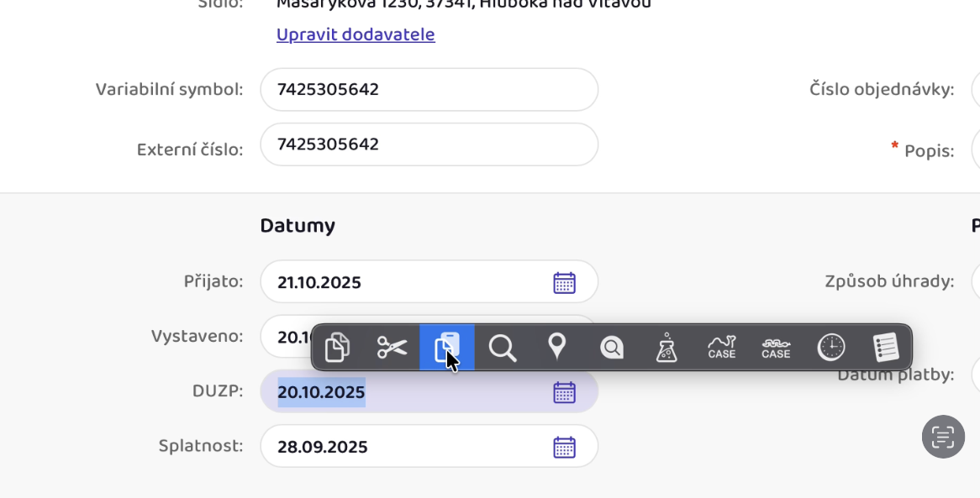Click the clock icon in popup toolbar

click(x=831, y=347)
